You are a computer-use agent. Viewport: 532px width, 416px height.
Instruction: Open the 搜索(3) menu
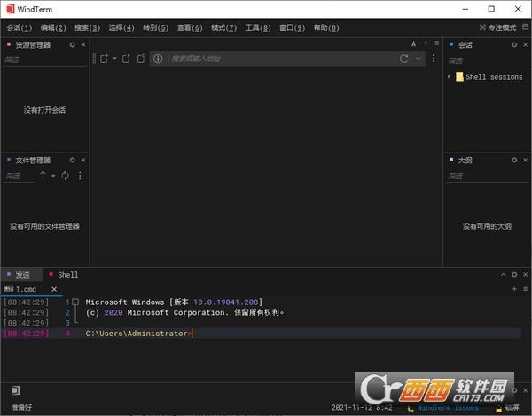[88, 27]
